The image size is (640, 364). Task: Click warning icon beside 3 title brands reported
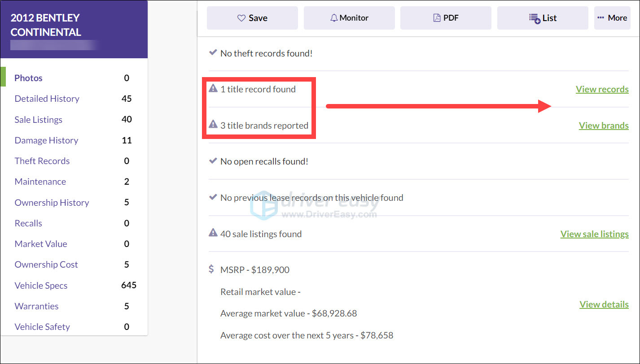(213, 125)
